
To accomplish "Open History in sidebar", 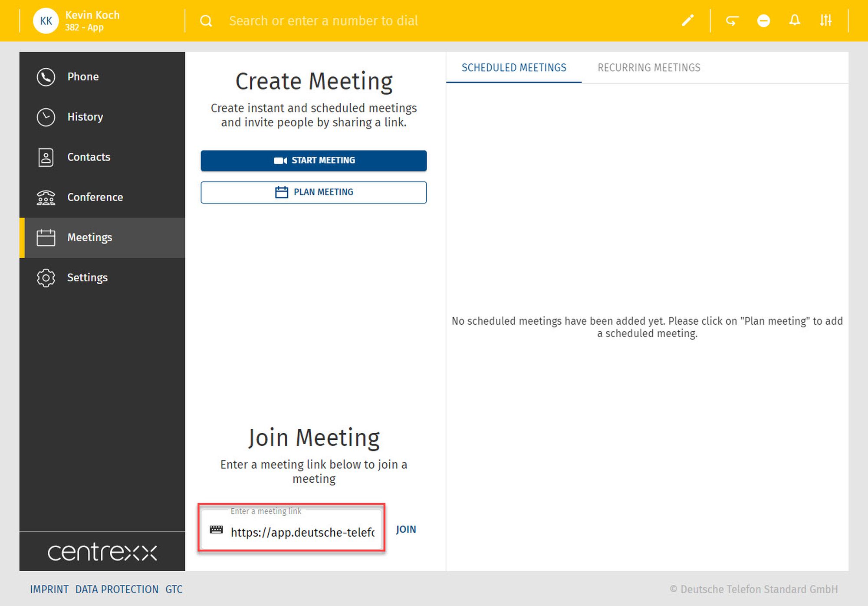I will (85, 117).
